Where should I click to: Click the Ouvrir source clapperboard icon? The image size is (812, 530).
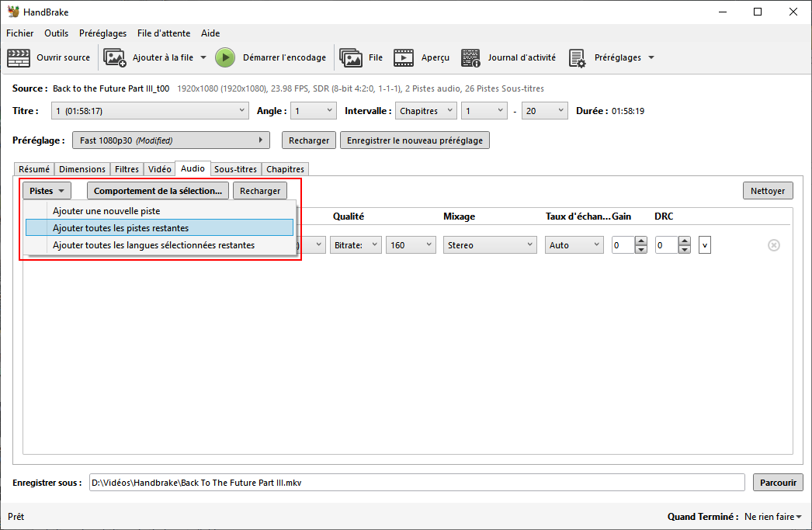(x=19, y=57)
